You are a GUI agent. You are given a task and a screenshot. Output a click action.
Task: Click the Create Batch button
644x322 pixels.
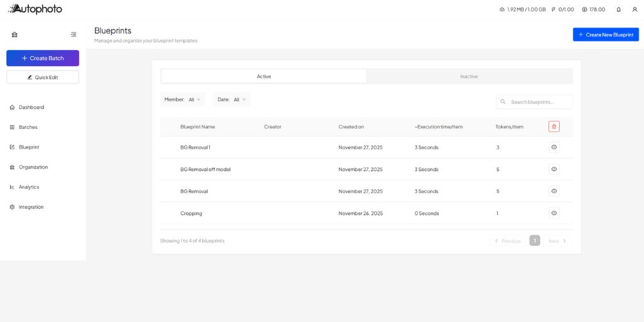43,58
